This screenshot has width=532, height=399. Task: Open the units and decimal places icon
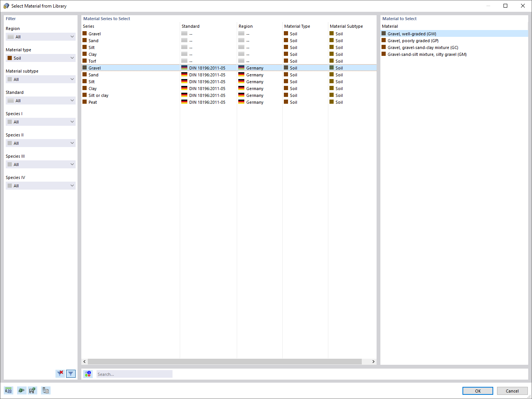(x=8, y=391)
